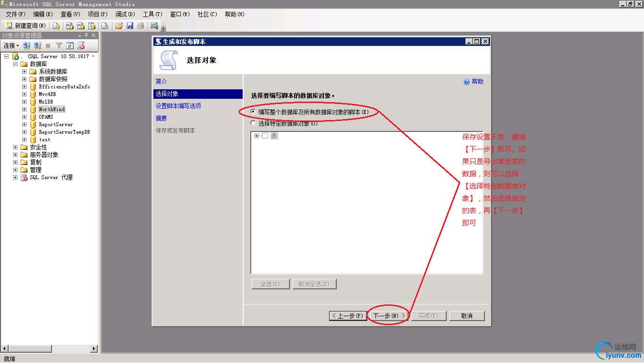Open the 调试(D) menu
644x363 pixels.
(x=125, y=14)
